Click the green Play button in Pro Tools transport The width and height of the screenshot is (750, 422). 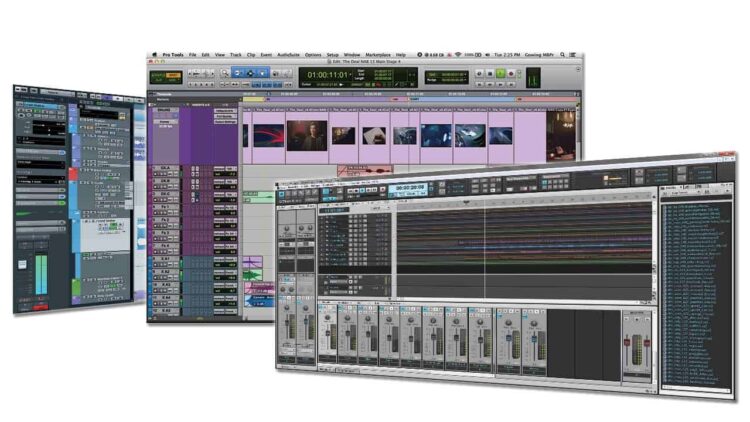point(500,73)
